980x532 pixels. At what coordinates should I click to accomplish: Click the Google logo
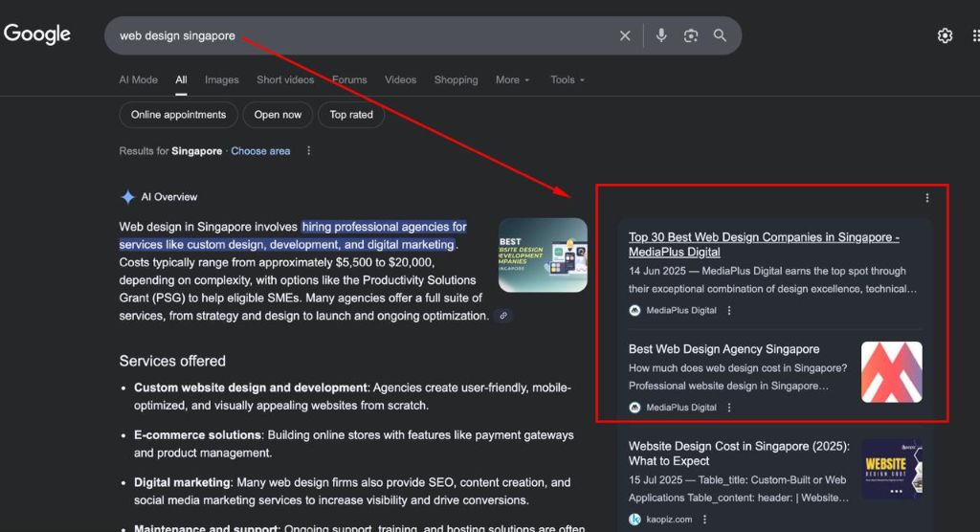point(37,33)
